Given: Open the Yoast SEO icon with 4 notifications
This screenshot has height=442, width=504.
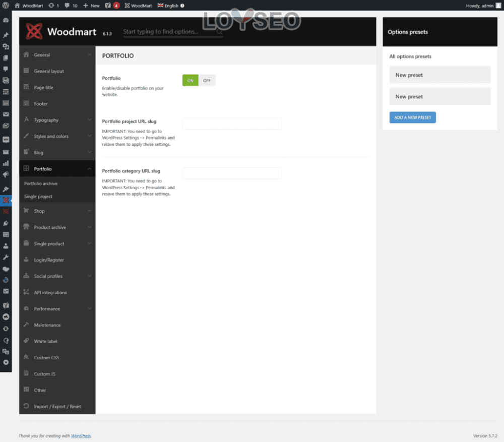Looking at the screenshot, I should 112,6.
